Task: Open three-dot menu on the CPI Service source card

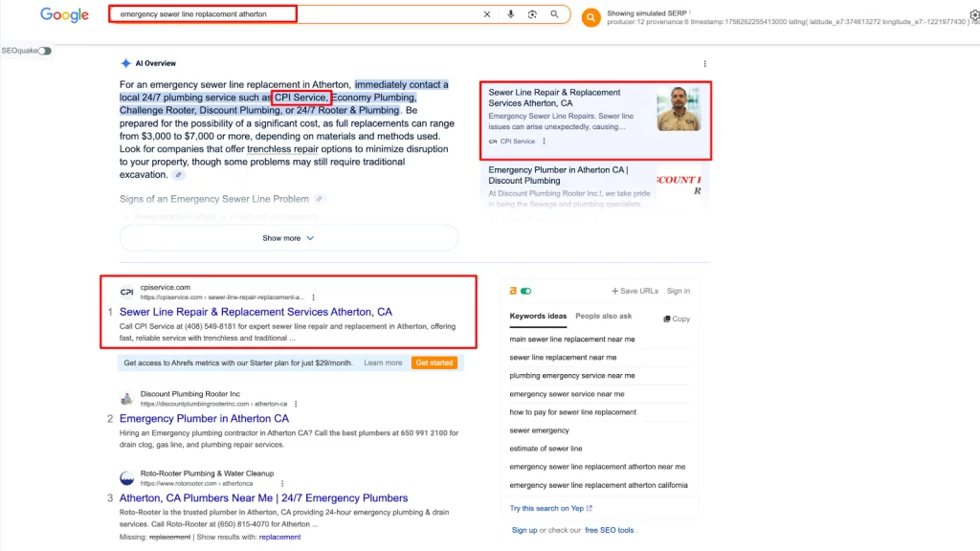Action: pos(545,142)
